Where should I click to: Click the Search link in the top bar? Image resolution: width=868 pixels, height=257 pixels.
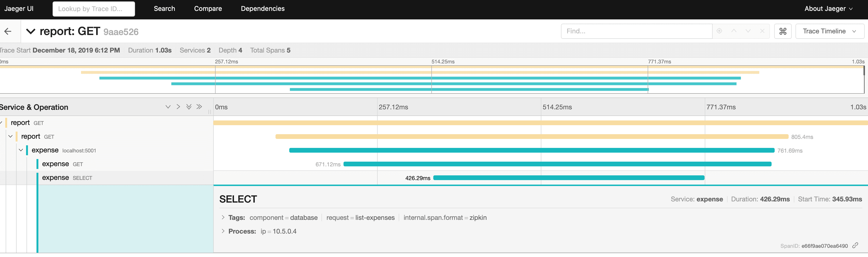point(164,9)
